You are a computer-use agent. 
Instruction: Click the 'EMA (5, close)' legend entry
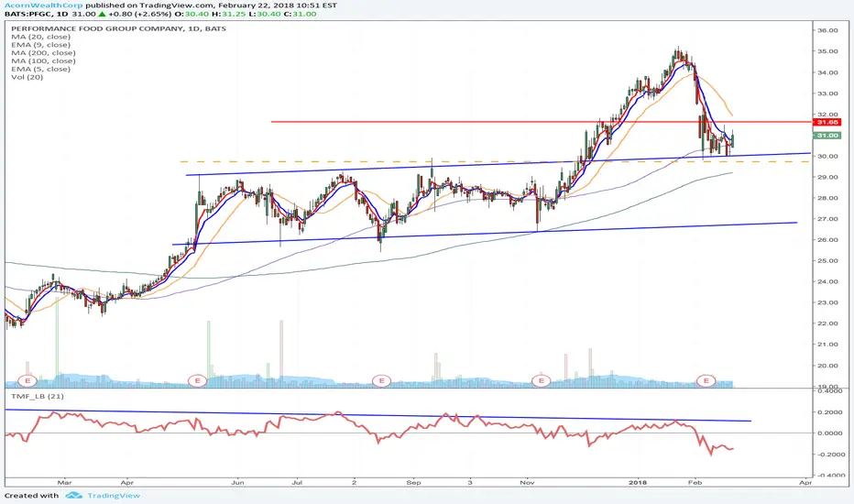coord(41,69)
